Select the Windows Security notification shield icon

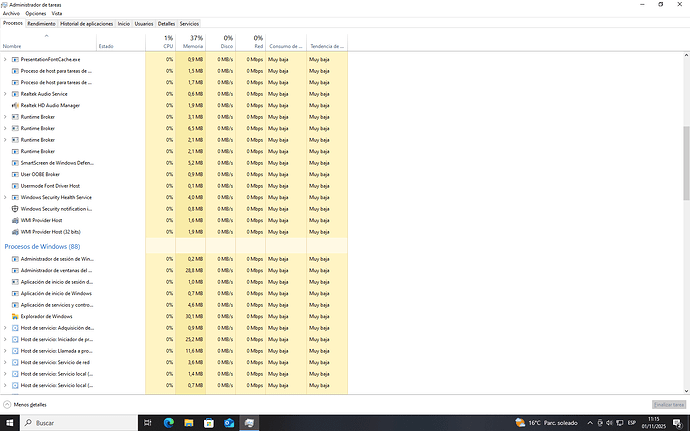[x=14, y=209]
